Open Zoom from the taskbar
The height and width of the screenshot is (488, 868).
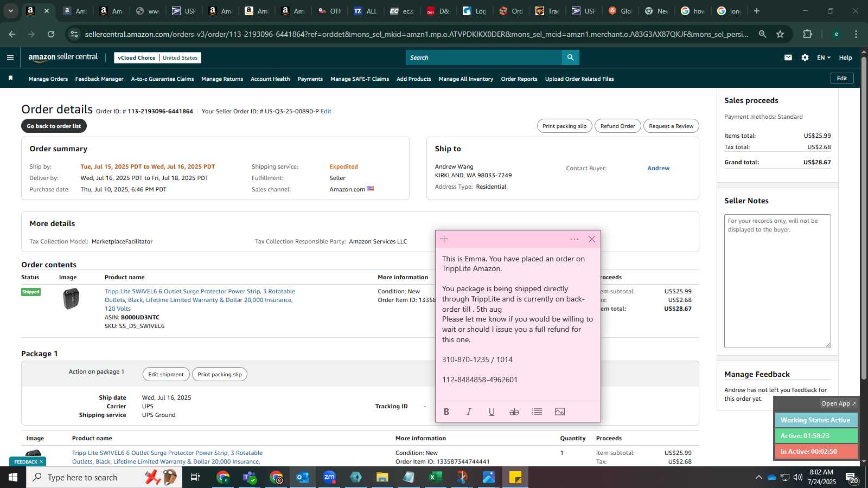(x=329, y=477)
